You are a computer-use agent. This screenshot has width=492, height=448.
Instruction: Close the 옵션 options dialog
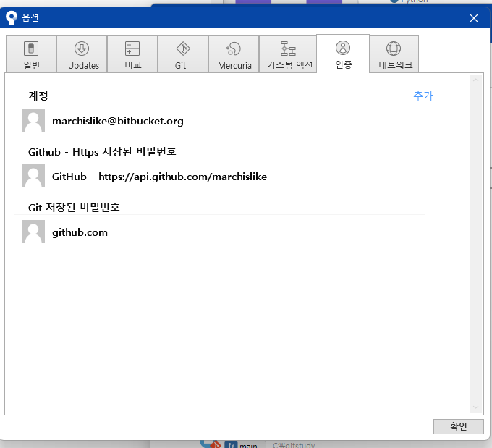pos(474,18)
